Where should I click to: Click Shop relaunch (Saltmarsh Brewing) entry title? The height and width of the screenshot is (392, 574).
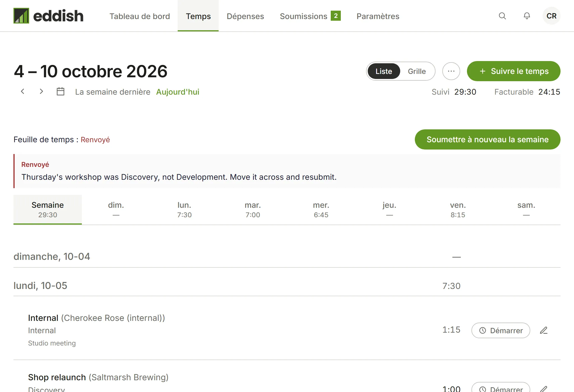(98, 377)
